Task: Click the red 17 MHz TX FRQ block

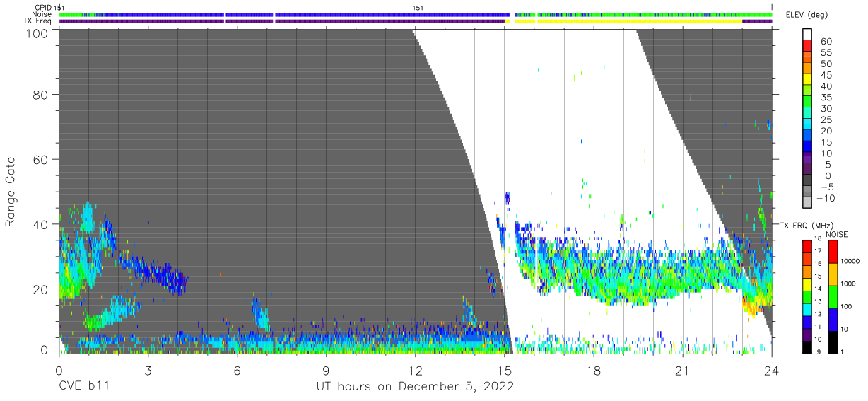Action: click(x=807, y=247)
